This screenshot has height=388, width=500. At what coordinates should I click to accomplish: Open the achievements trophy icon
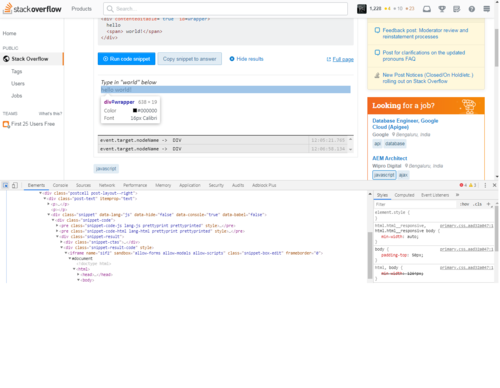442,9
